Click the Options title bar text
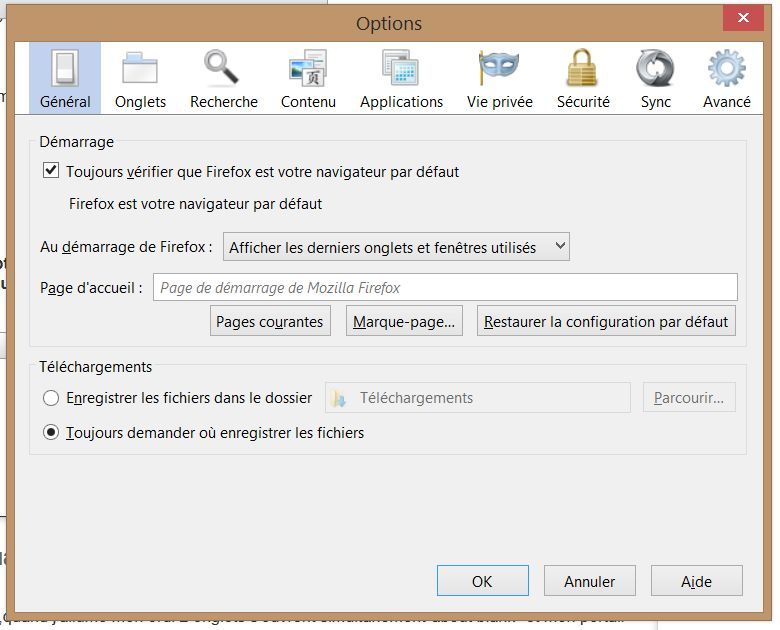 389,23
